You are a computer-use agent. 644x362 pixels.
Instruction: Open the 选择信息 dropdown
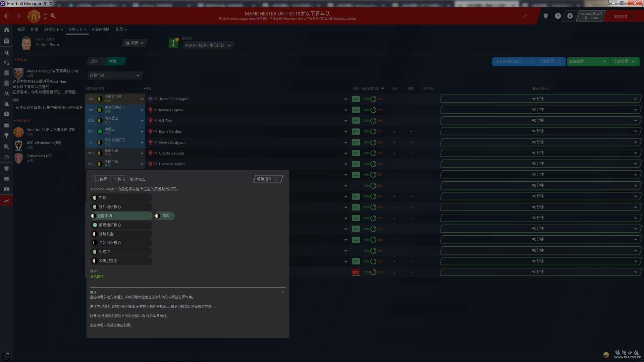click(x=114, y=75)
